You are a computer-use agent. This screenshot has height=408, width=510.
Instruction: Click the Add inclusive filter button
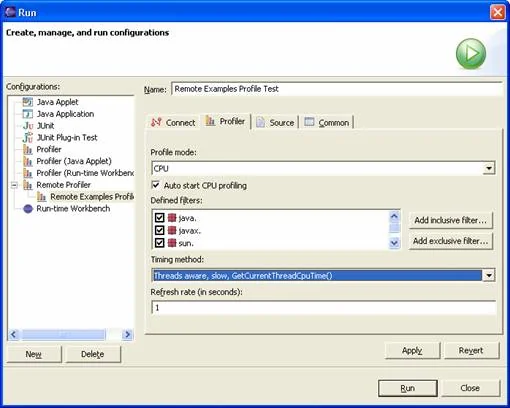click(x=450, y=220)
